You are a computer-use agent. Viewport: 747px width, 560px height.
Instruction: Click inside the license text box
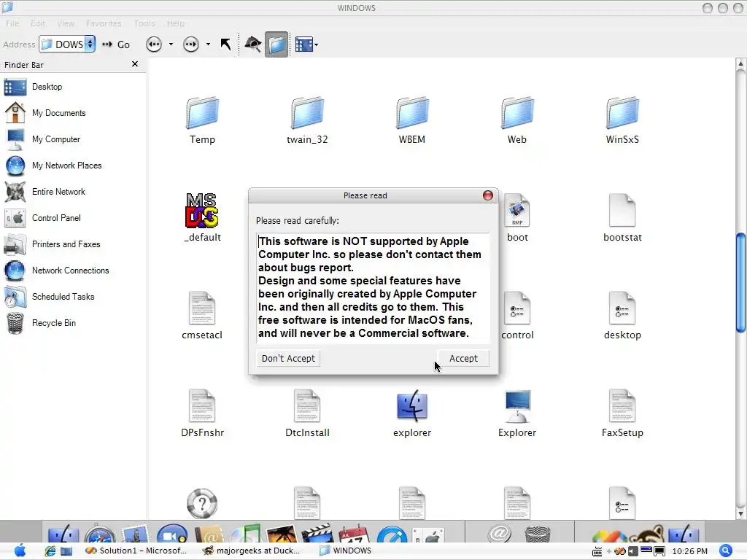pos(373,287)
